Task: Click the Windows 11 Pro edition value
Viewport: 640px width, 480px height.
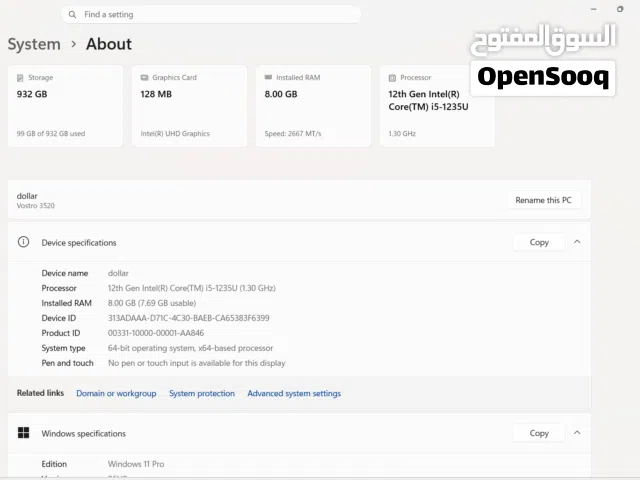Action: point(136,464)
